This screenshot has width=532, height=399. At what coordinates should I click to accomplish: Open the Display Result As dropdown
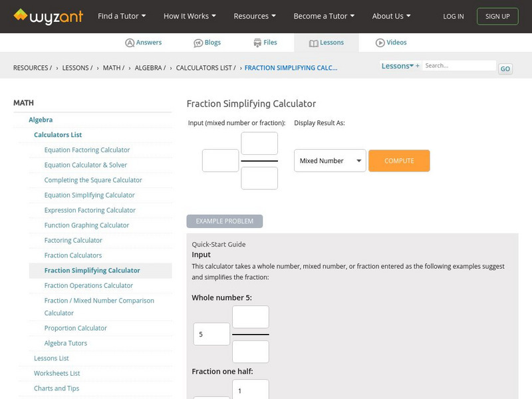coord(330,161)
